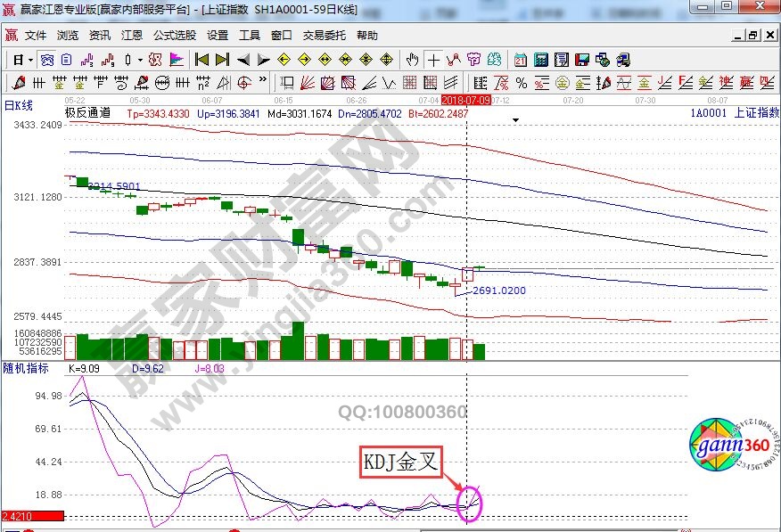Image resolution: width=781 pixels, height=532 pixels.
Task: Open the 交易委托 menu
Action: pyautogui.click(x=325, y=36)
